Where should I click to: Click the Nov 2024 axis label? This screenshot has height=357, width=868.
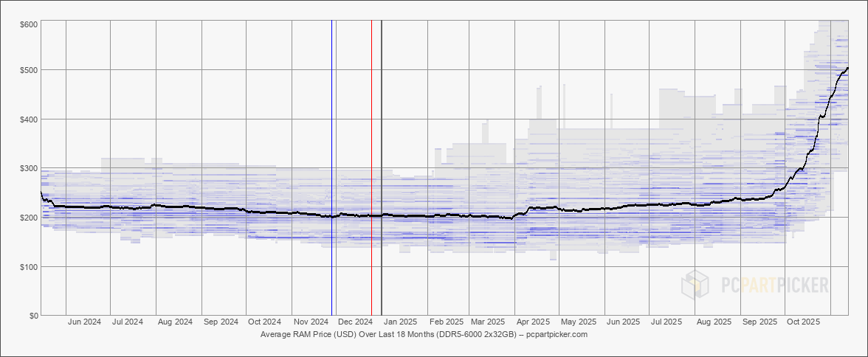coord(311,322)
